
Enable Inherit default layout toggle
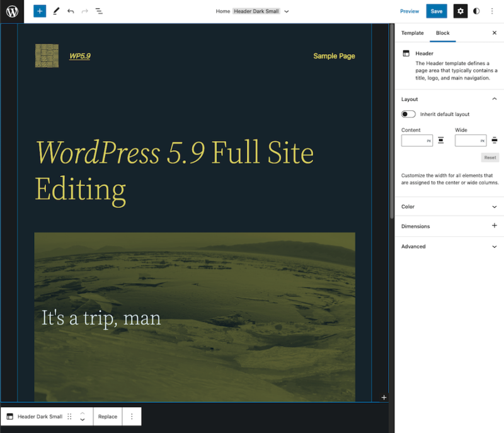(x=408, y=114)
